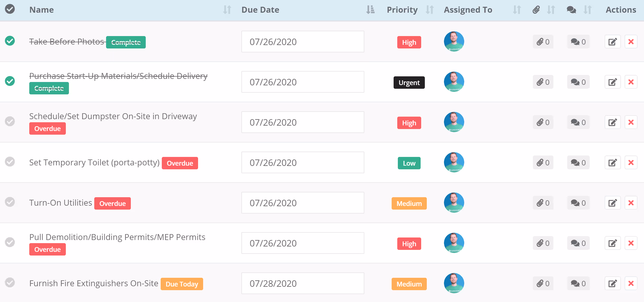
Task: Click the Assigned To column header label
Action: click(468, 10)
